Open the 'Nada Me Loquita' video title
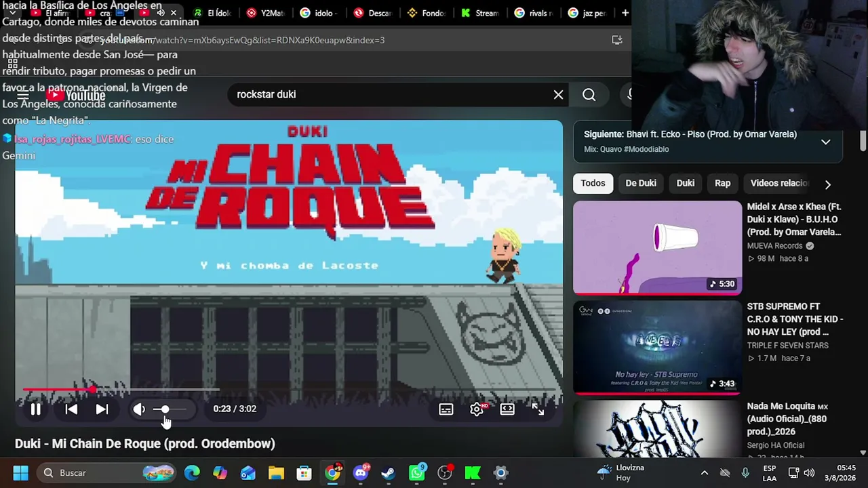 787,419
